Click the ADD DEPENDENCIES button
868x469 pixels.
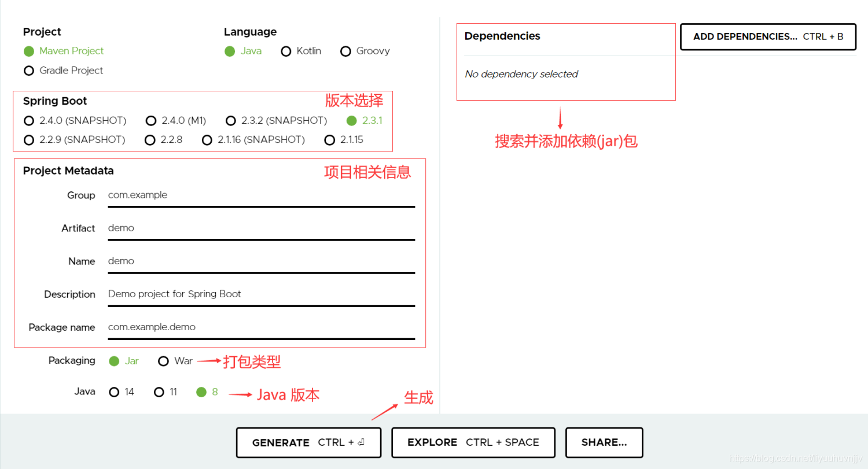click(x=768, y=37)
